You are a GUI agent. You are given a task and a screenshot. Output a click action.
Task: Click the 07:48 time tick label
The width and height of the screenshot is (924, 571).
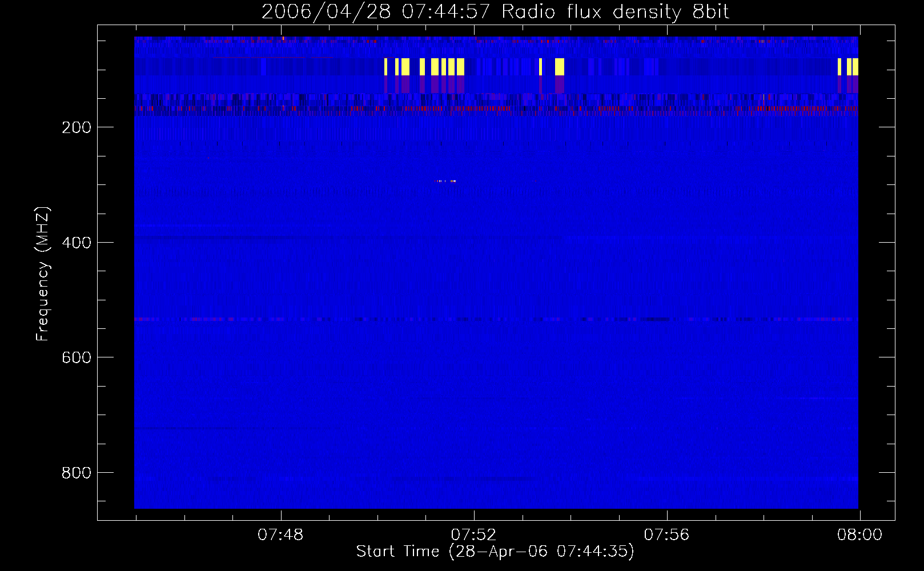(x=280, y=535)
